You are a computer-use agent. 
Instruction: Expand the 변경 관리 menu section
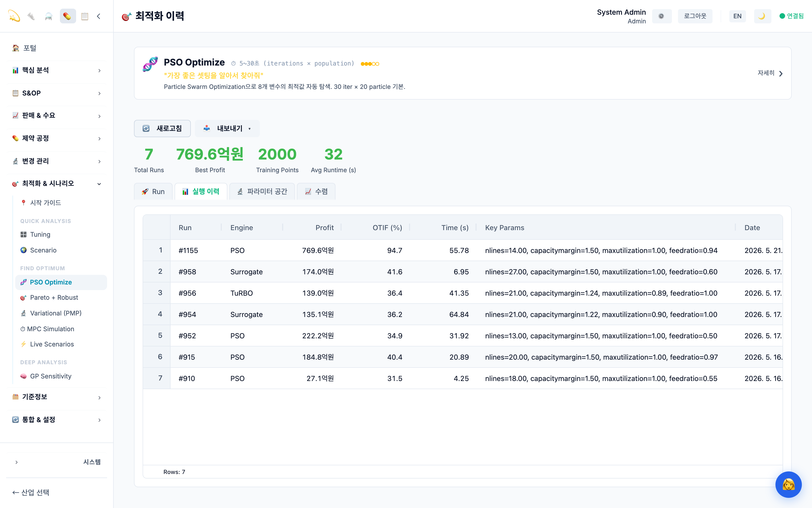click(x=57, y=161)
